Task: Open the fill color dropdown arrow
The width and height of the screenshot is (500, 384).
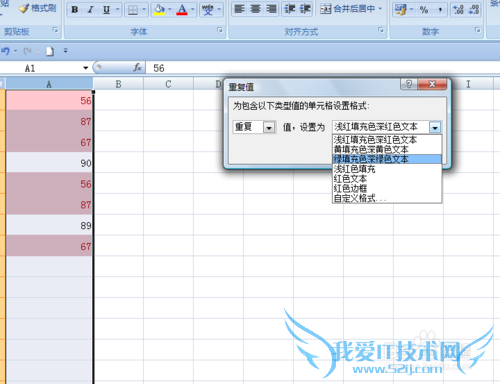Action: tap(170, 10)
